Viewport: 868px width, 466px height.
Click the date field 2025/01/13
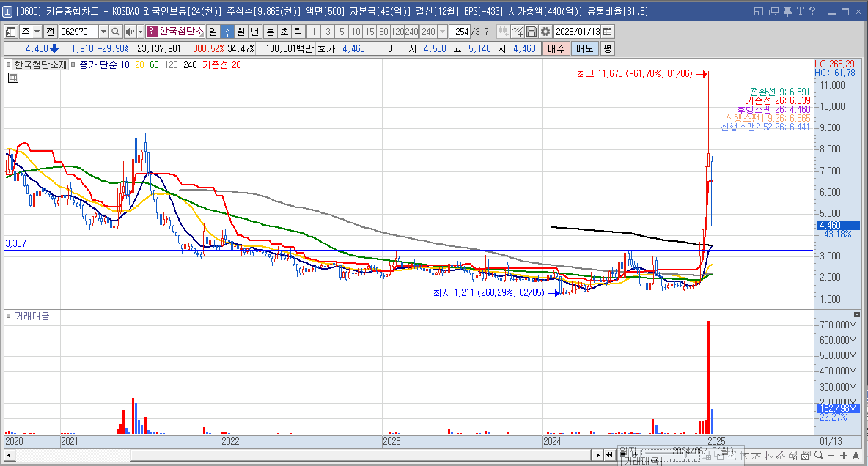click(x=578, y=32)
